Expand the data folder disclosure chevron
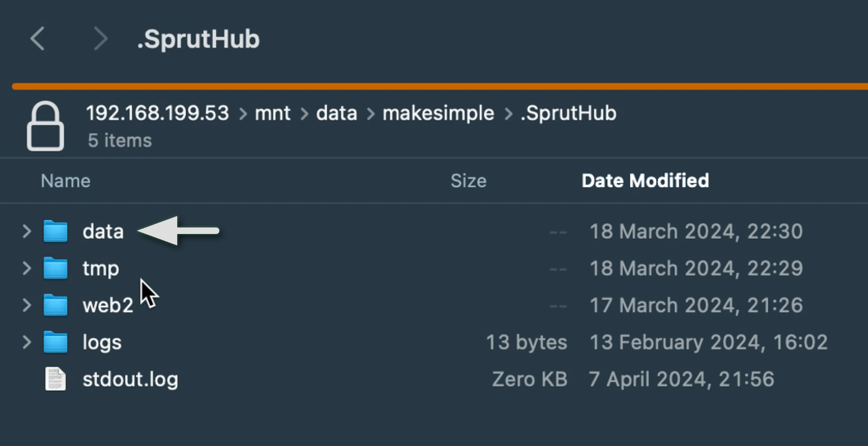This screenshot has width=868, height=446. [27, 231]
